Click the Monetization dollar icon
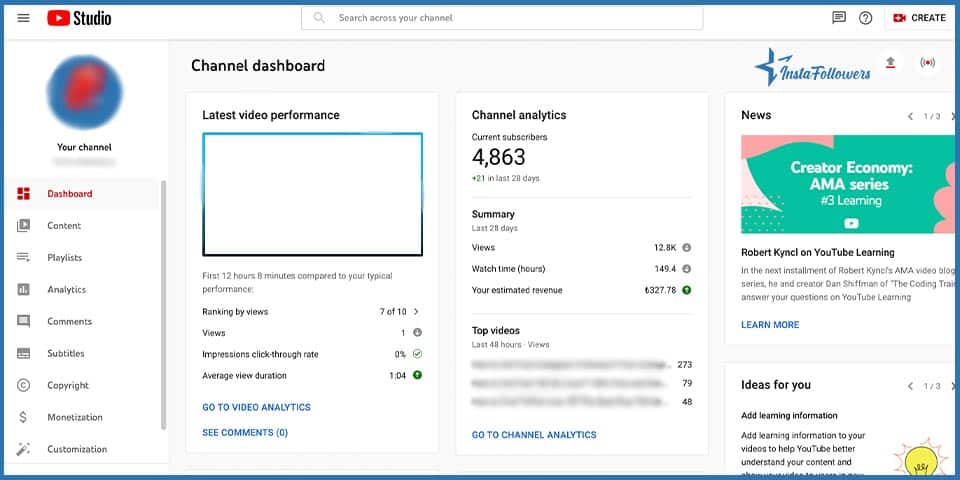 (23, 417)
